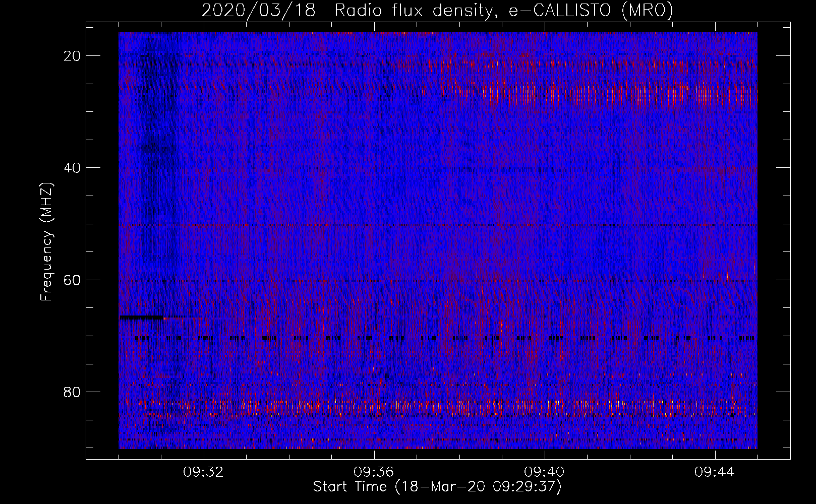Click the 40 MHz frequency tick label

[x=73, y=168]
